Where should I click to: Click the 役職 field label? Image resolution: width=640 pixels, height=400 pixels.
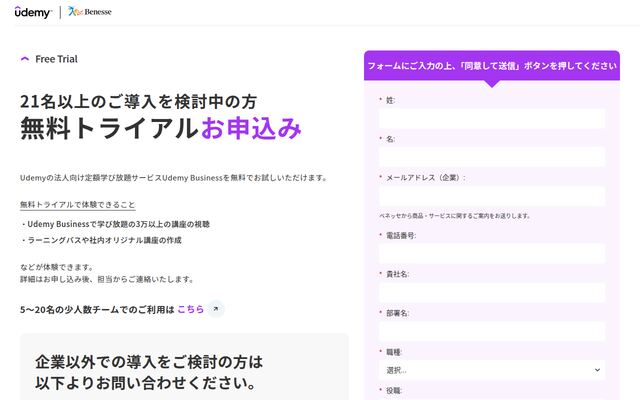coord(394,391)
